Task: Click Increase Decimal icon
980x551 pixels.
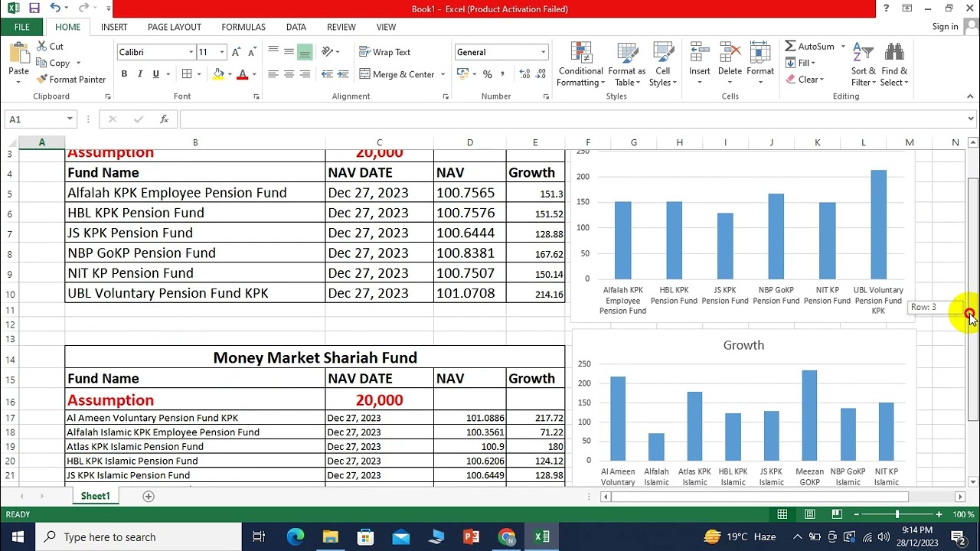Action: click(524, 74)
